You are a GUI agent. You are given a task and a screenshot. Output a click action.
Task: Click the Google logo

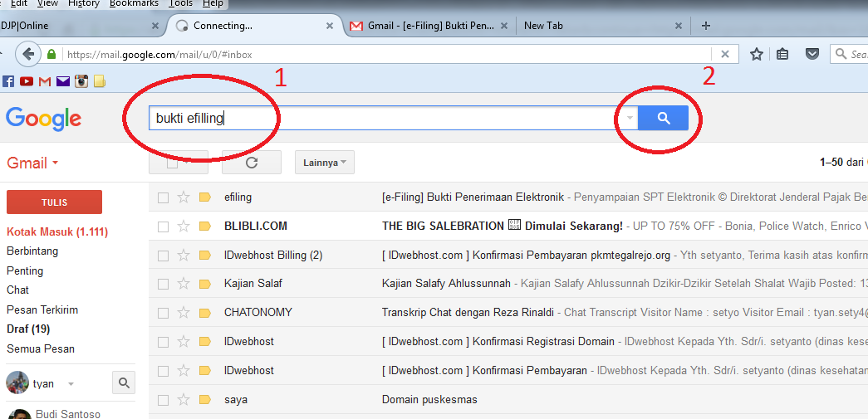[x=44, y=119]
